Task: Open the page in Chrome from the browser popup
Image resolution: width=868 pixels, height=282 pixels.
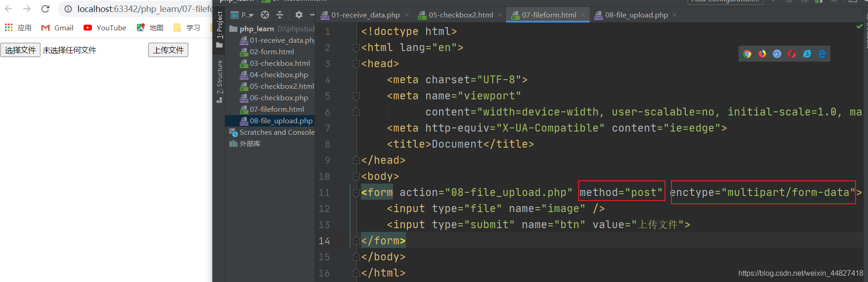Action: coord(747,54)
